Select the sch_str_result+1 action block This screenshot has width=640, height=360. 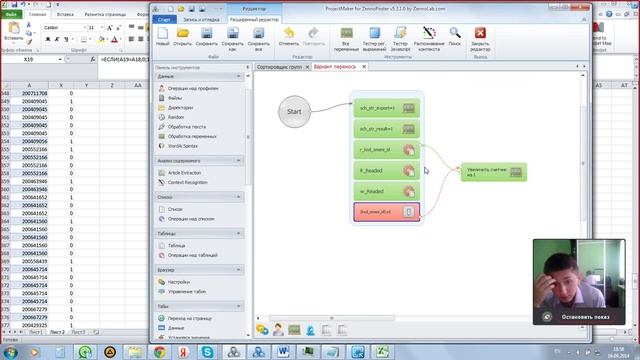tap(387, 129)
